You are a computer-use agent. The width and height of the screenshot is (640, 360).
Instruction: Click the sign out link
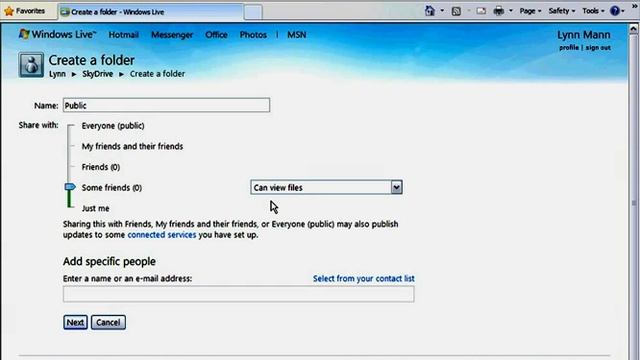598,47
